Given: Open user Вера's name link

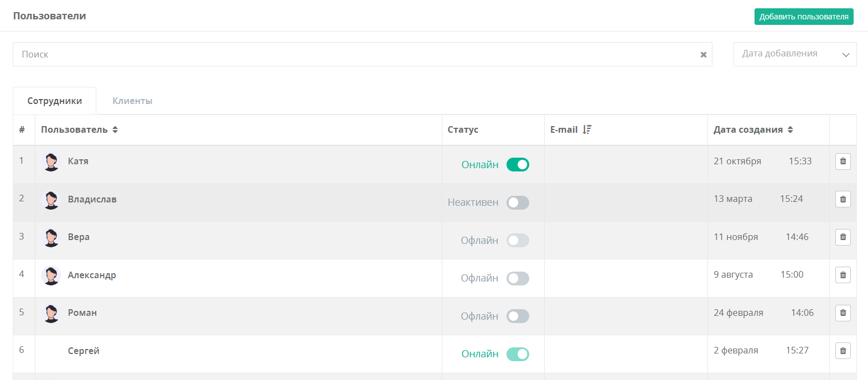Looking at the screenshot, I should pyautogui.click(x=79, y=237).
